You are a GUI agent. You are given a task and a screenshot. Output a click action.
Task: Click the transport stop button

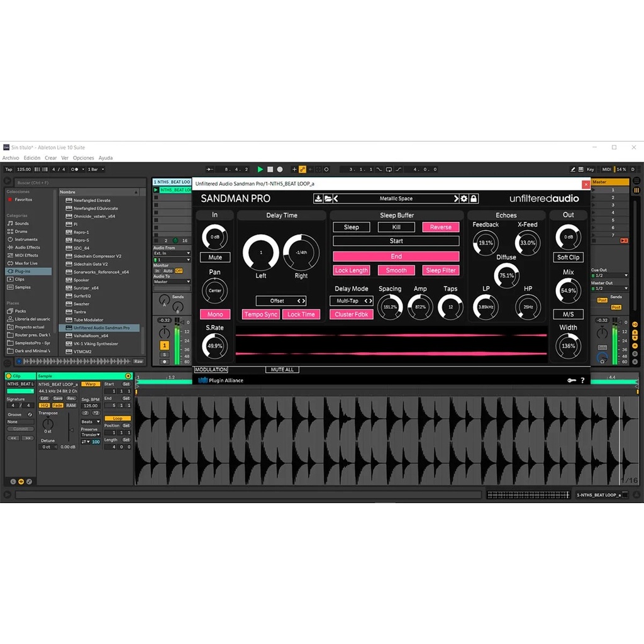270,169
